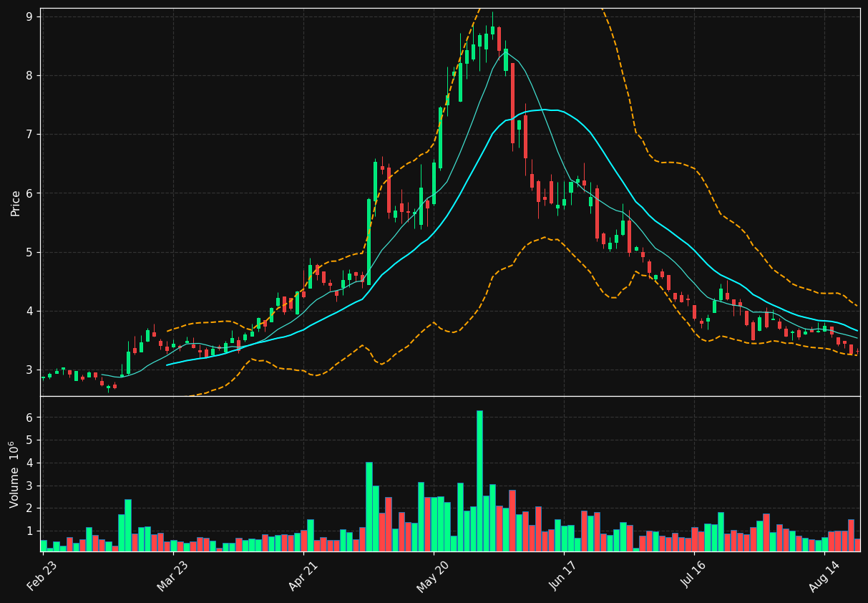Click the 'Apr 21' date label
The width and height of the screenshot is (868, 603).
pos(303,576)
